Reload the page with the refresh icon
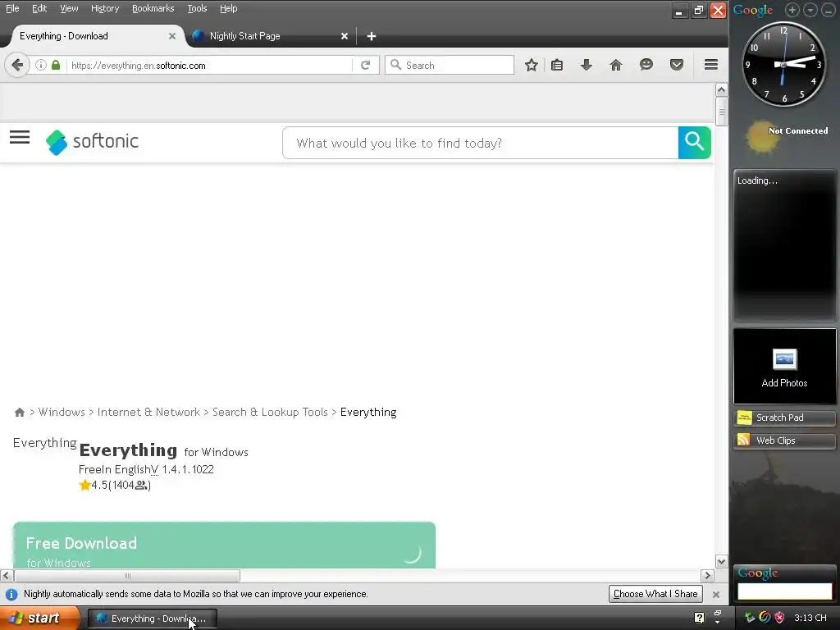 point(365,66)
